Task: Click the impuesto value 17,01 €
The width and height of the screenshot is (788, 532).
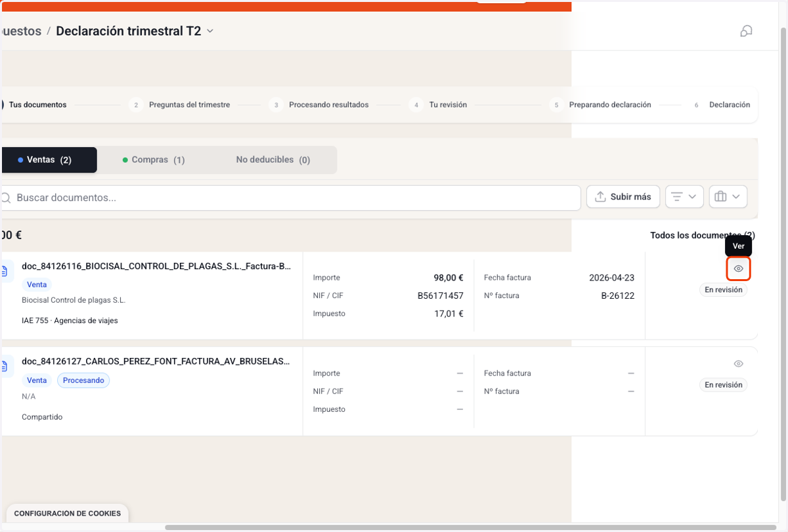Action: point(449,313)
